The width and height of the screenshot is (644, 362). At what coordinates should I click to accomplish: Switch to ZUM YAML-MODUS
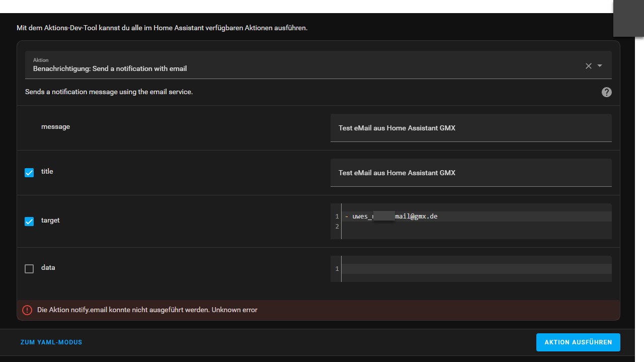[51, 342]
